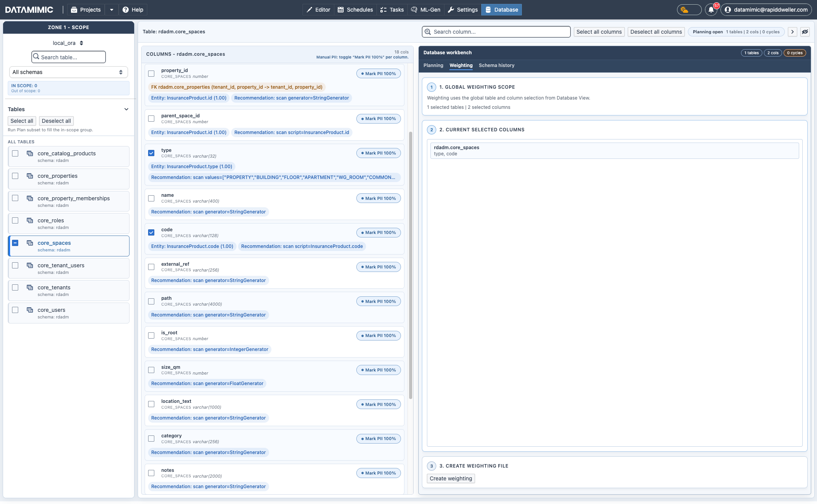Open the Projects dropdown arrow
The height and width of the screenshot is (504, 817).
[112, 9]
